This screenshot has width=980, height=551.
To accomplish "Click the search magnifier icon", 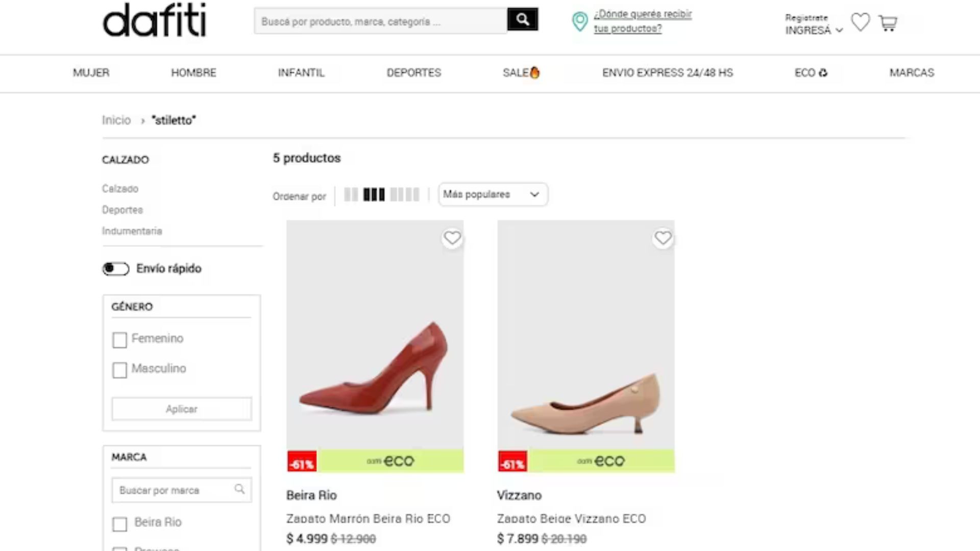I will 522,19.
